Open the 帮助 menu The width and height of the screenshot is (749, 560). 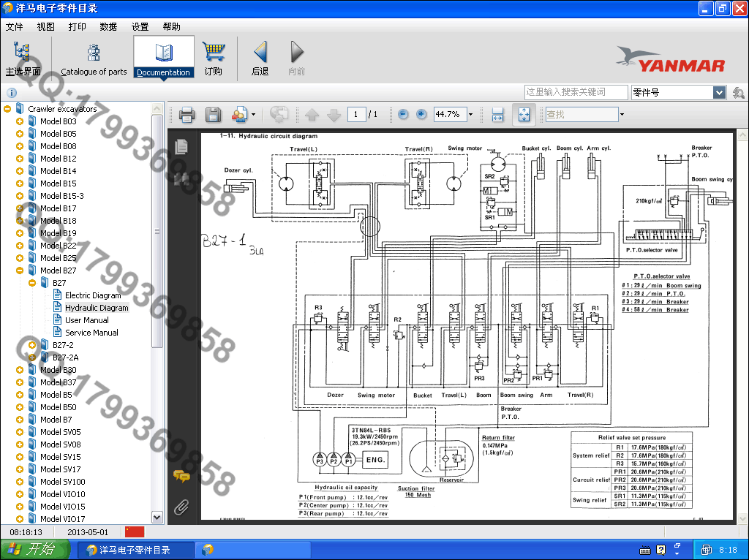[x=171, y=27]
